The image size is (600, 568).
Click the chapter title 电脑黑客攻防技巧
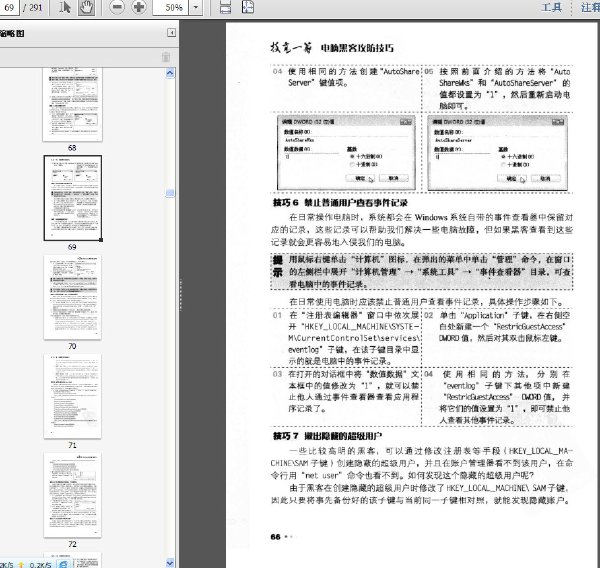tap(357, 48)
